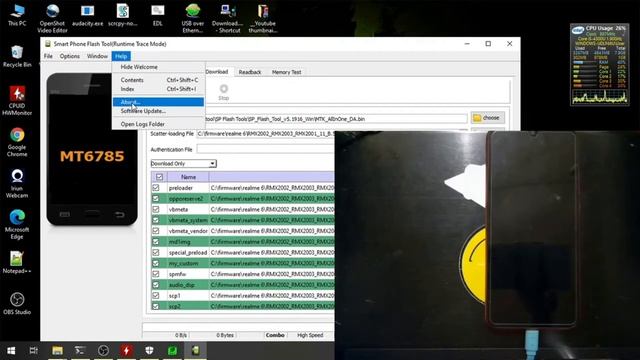Launch CPUID HWMonitor from desktop

pos(17,100)
